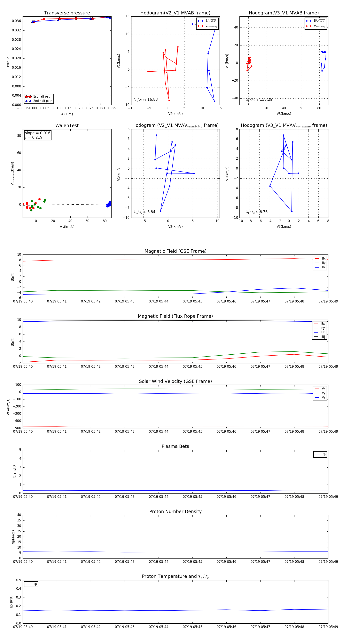The width and height of the screenshot is (351, 644).
Task: Click 'V3(km/s)' axis label under MVAB hodogram
Action: 284,114
